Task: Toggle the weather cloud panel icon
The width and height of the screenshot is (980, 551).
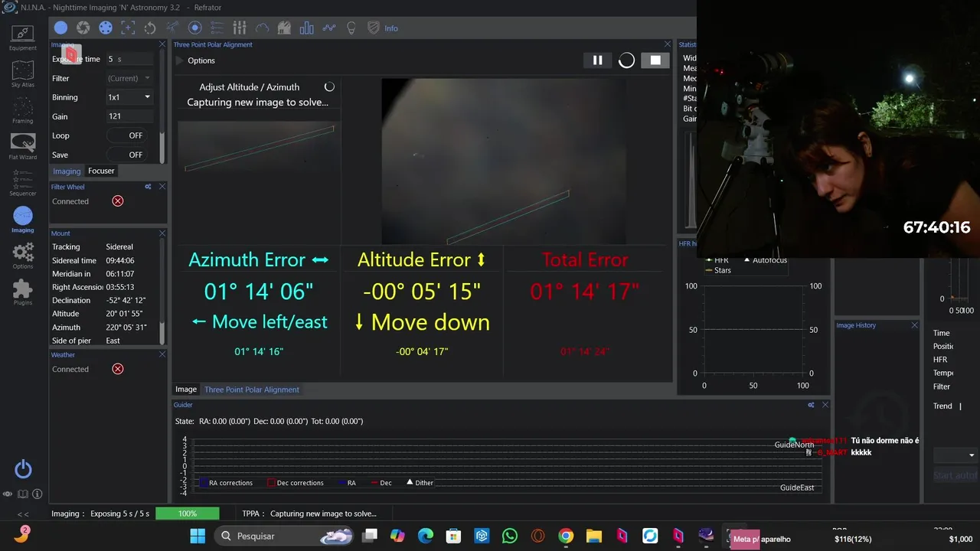Action: point(262,28)
